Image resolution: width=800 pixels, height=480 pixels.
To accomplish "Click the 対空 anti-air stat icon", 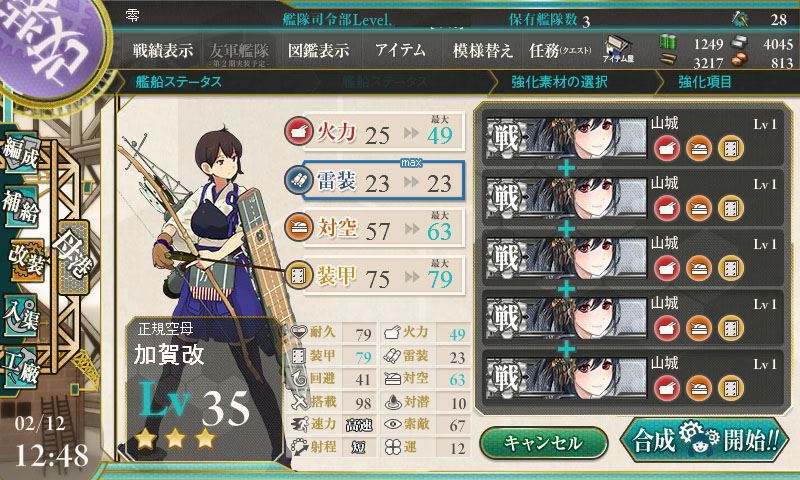I will 298,228.
